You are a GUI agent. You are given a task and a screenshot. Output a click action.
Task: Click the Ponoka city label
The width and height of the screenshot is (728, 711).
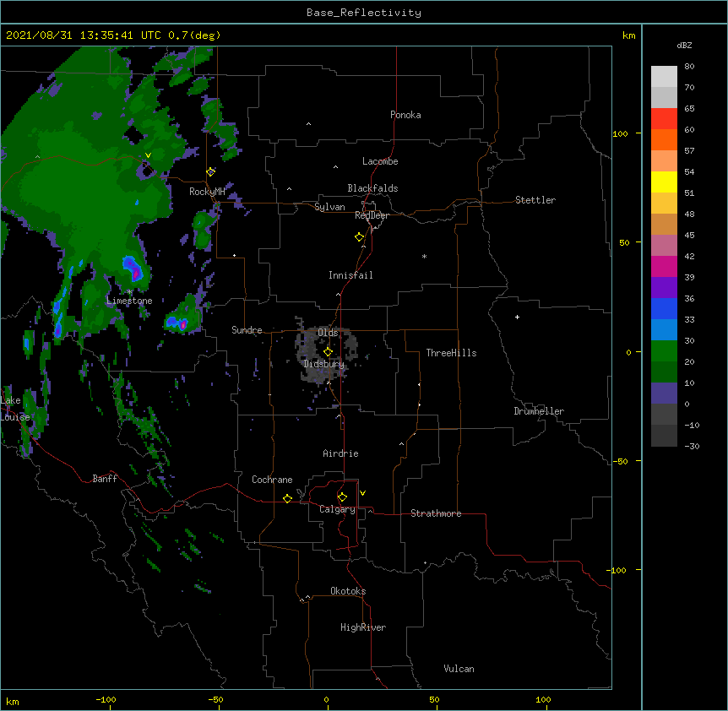point(405,115)
